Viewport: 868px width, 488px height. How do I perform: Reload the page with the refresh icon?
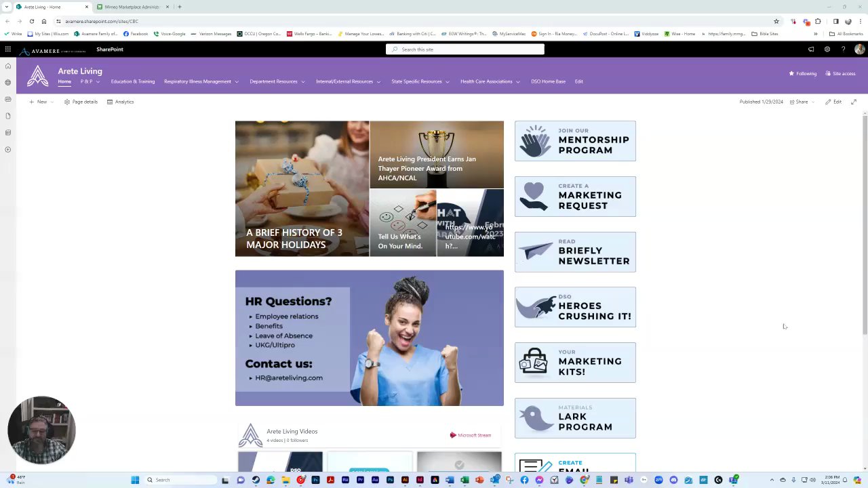click(32, 21)
